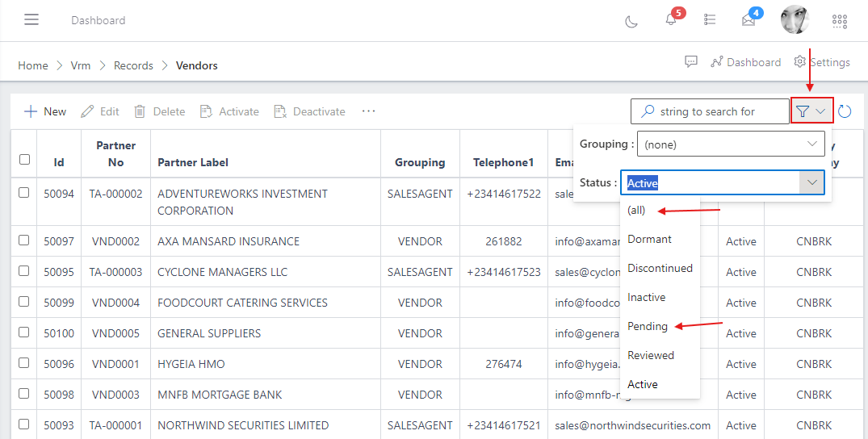
Task: Click telephone cell 276474
Action: click(x=503, y=364)
